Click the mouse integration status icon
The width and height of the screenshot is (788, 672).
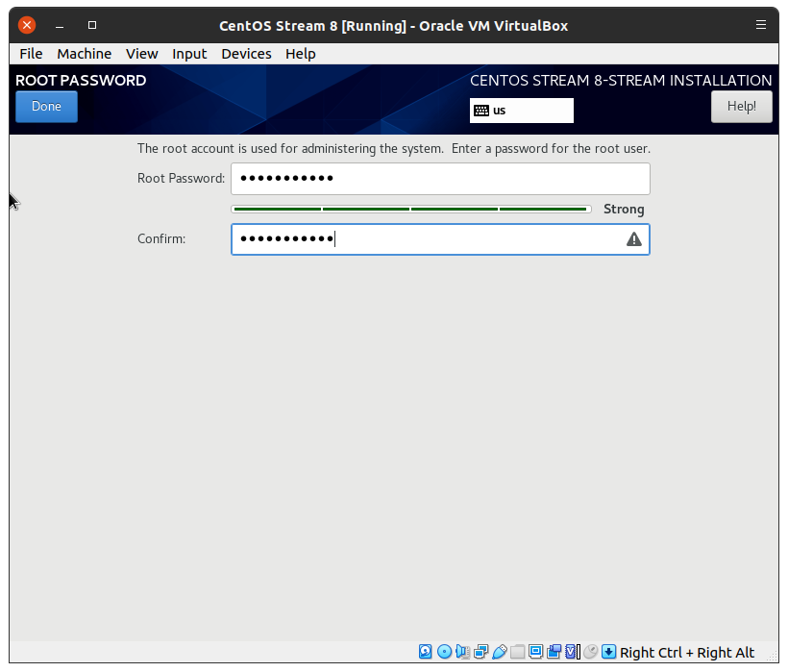(x=590, y=652)
